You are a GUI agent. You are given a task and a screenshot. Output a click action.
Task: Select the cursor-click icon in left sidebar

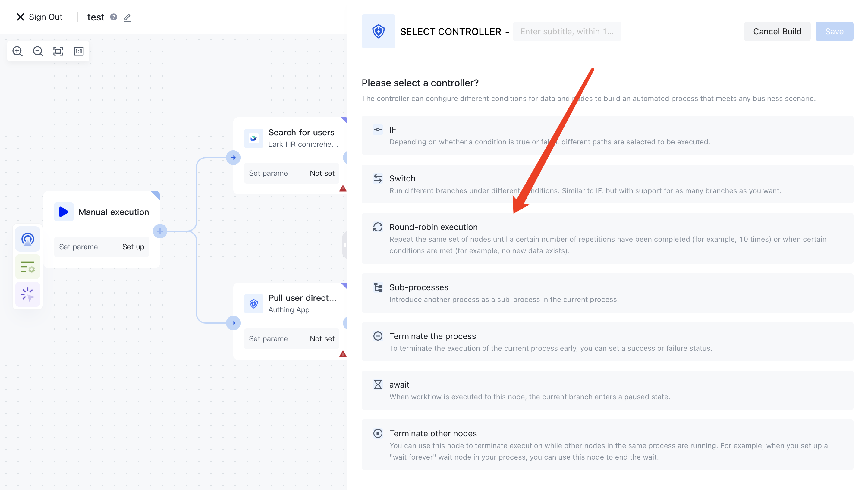point(28,294)
